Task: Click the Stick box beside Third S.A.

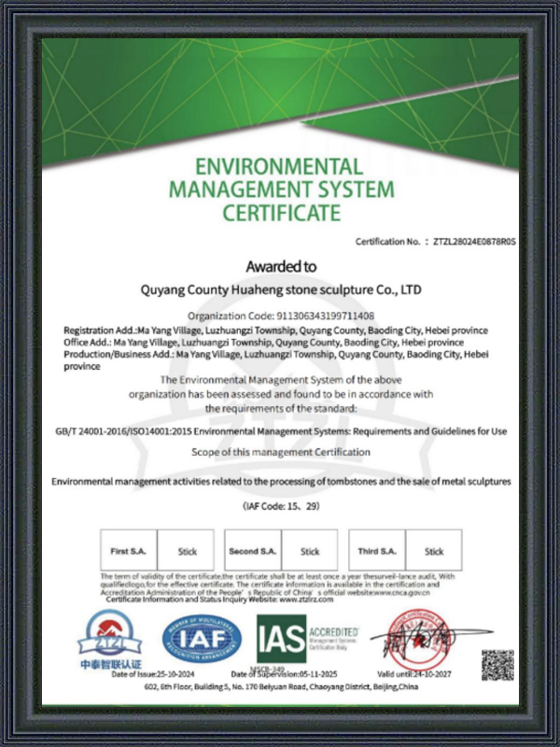Action: (434, 550)
